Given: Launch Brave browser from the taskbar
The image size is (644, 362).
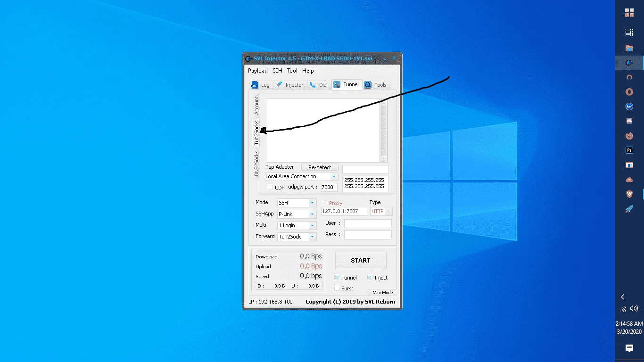Looking at the screenshot, I should [x=629, y=194].
